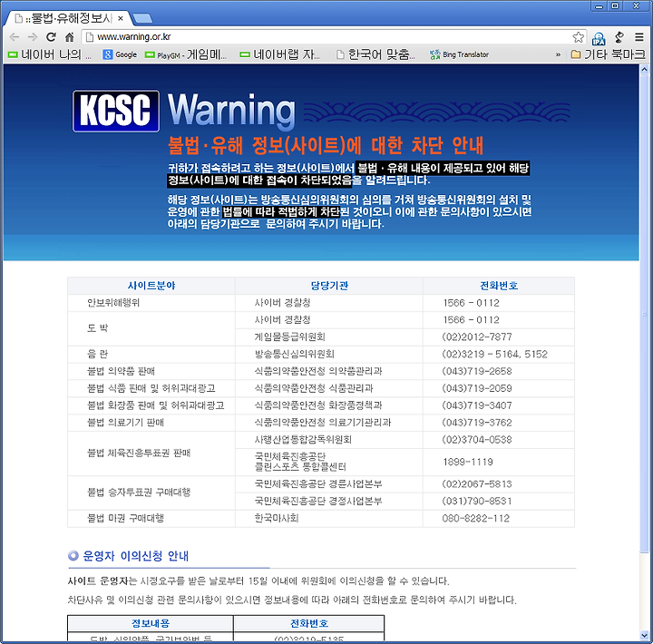Image resolution: width=653 pixels, height=644 pixels.
Task: Click the extension icon beside the IPA icon
Action: click(619, 37)
